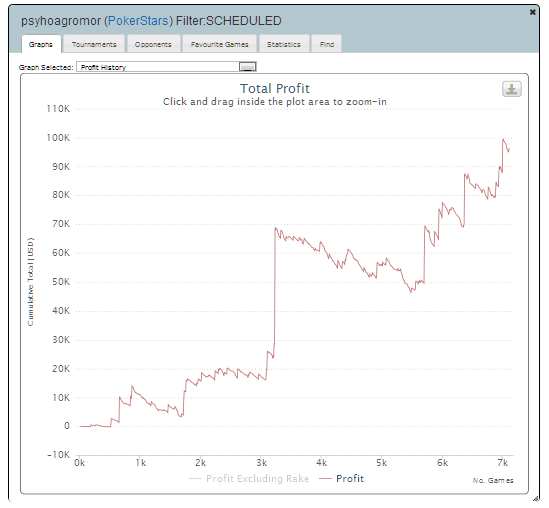Screen dimensions: 549x508
Task: Download the chart using export icon
Action: click(512, 89)
